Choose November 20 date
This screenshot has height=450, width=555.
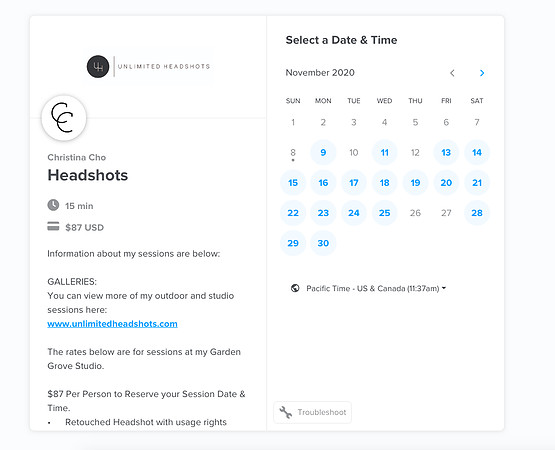click(x=446, y=183)
